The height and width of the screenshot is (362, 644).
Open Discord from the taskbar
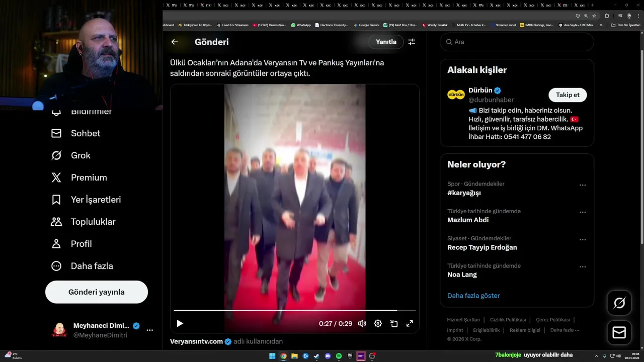tap(328, 356)
